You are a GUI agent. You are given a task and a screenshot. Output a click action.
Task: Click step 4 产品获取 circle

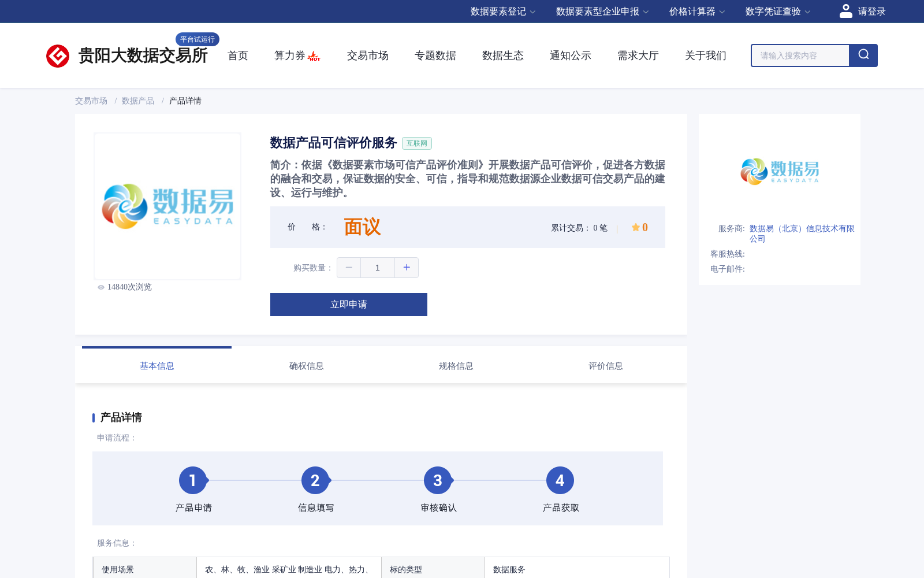click(560, 480)
